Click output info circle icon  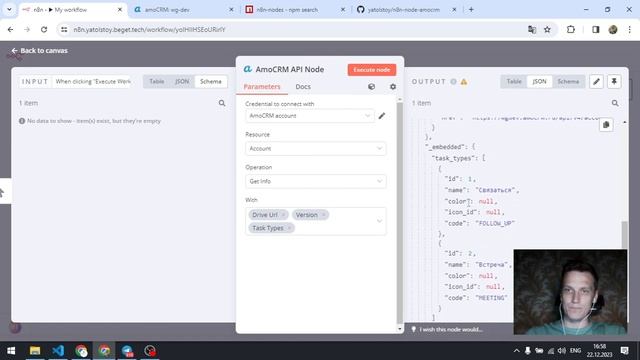coord(453,82)
